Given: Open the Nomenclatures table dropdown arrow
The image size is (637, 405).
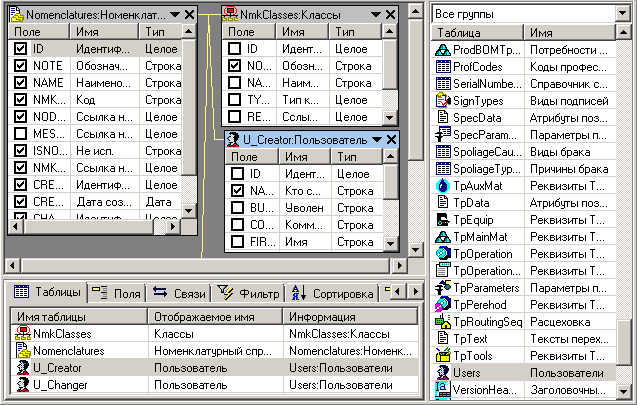Looking at the screenshot, I should coord(174,14).
